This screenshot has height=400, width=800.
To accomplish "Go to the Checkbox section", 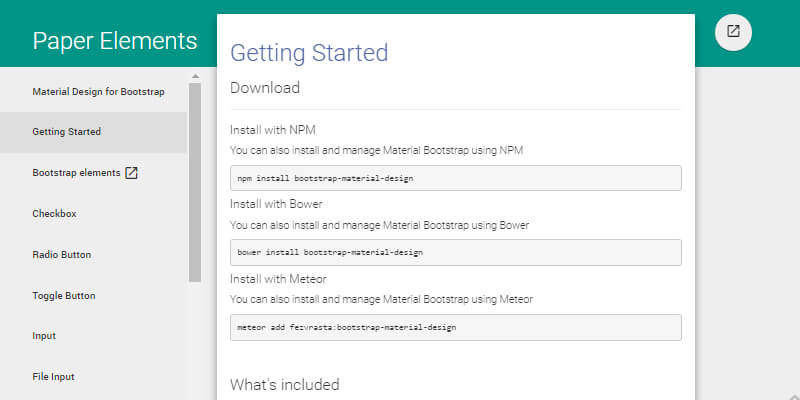I will pyautogui.click(x=54, y=213).
